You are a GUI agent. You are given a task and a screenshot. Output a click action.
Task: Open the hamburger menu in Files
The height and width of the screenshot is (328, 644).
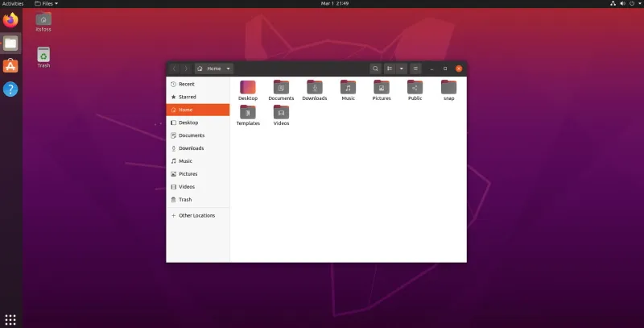click(x=415, y=69)
